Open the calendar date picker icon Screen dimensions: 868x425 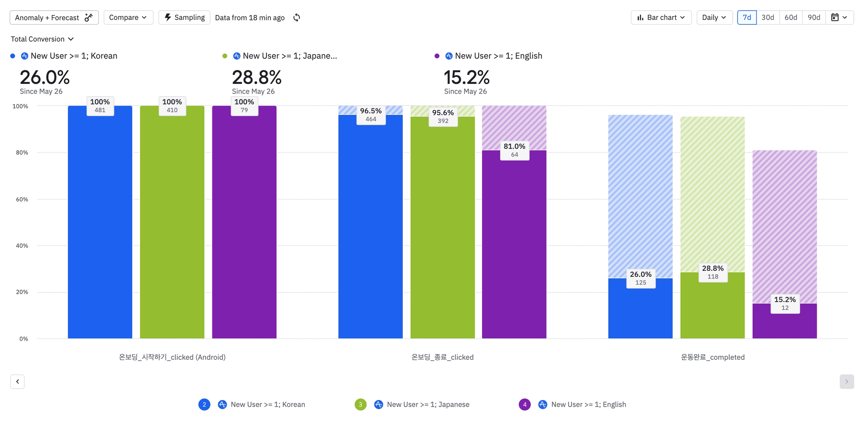(x=839, y=17)
